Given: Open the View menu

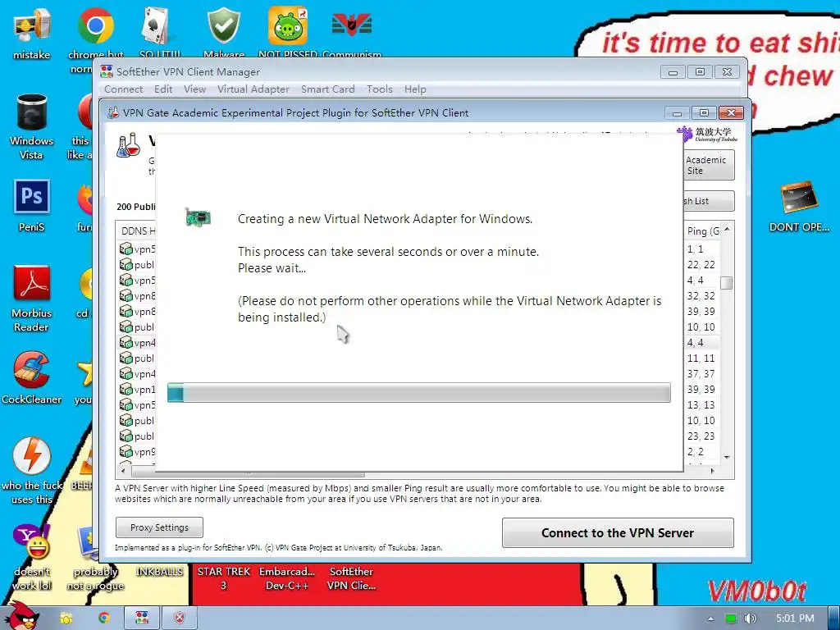Looking at the screenshot, I should [194, 89].
